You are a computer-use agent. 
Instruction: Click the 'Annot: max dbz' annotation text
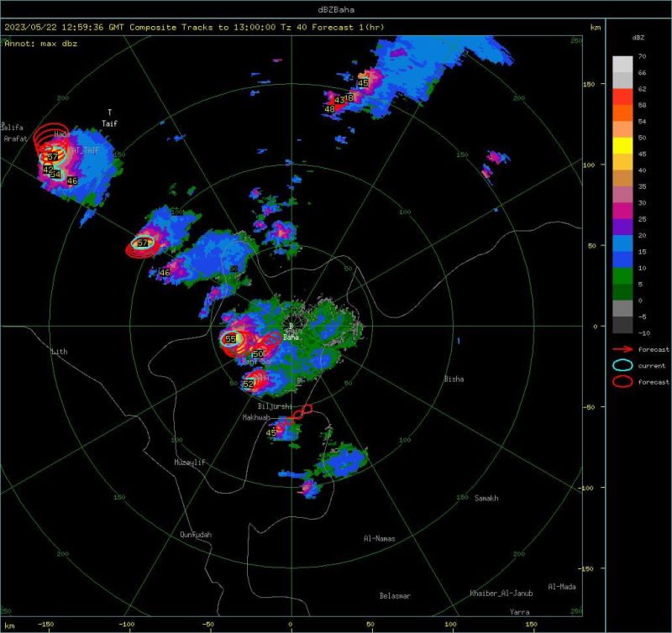click(41, 44)
